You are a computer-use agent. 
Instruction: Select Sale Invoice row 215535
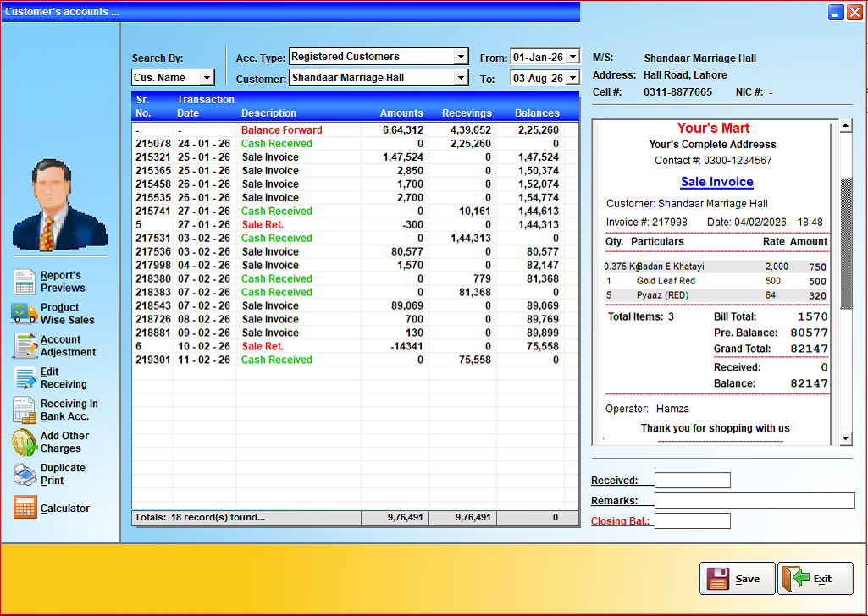pyautogui.click(x=355, y=197)
